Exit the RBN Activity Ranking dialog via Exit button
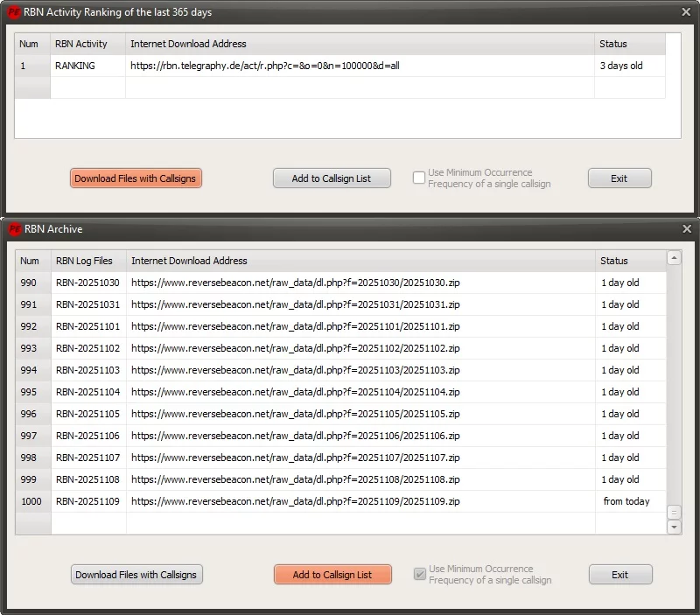The width and height of the screenshot is (700, 615). 619,178
